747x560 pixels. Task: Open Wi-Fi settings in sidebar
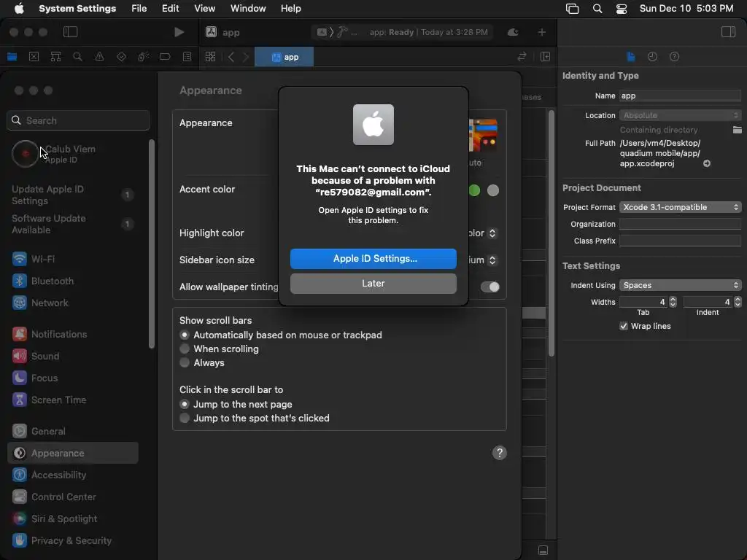[x=72, y=259]
